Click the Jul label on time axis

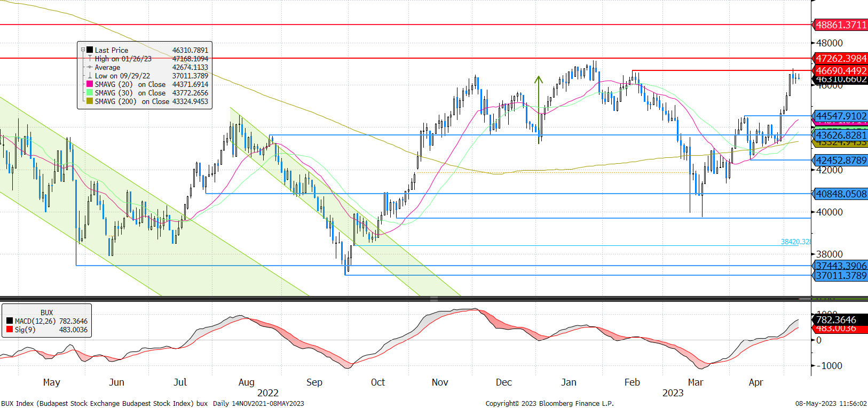click(x=180, y=382)
